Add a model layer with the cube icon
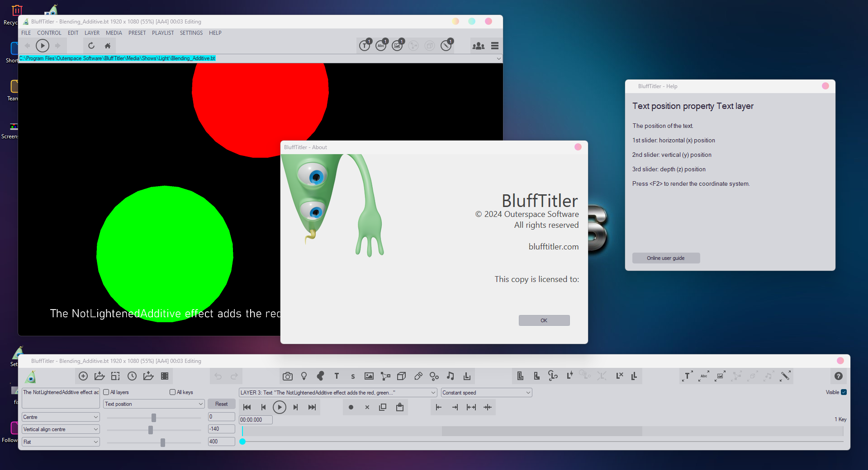Image resolution: width=868 pixels, height=470 pixels. click(x=401, y=376)
